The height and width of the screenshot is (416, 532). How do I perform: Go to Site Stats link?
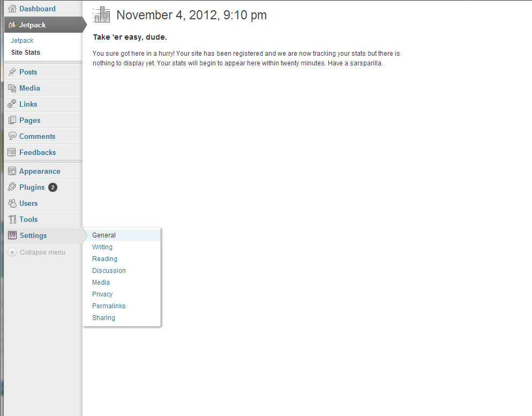[26, 53]
